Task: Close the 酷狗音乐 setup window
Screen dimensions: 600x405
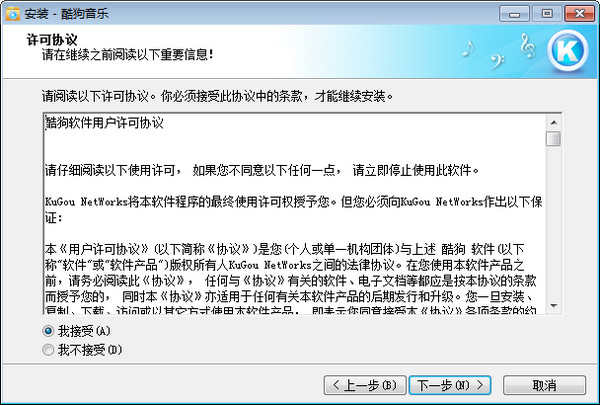Action: click(x=579, y=14)
